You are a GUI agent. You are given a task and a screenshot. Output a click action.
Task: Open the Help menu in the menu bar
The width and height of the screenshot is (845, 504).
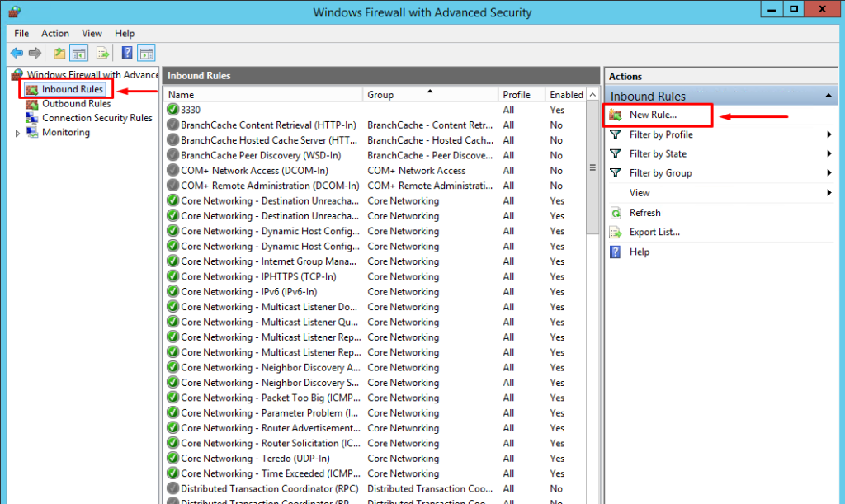(x=125, y=33)
